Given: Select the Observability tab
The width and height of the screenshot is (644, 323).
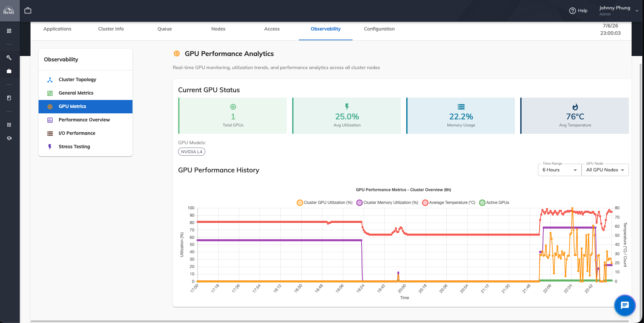Looking at the screenshot, I should [x=326, y=29].
